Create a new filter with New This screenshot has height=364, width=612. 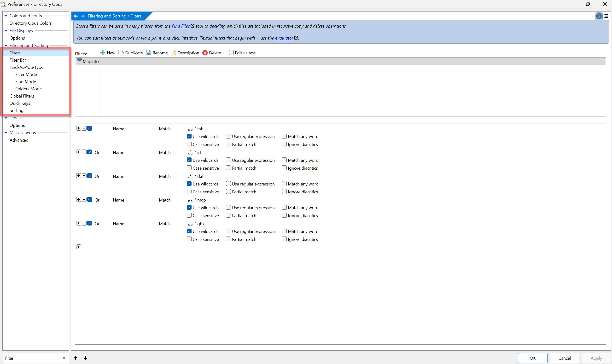(108, 53)
